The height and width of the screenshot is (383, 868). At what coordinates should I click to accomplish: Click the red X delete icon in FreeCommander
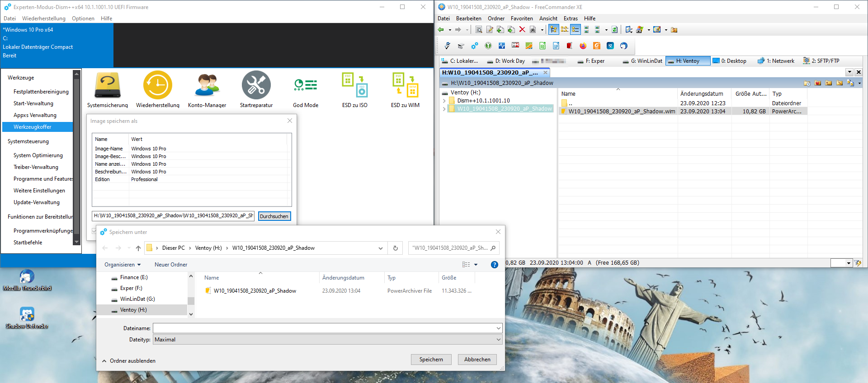522,30
